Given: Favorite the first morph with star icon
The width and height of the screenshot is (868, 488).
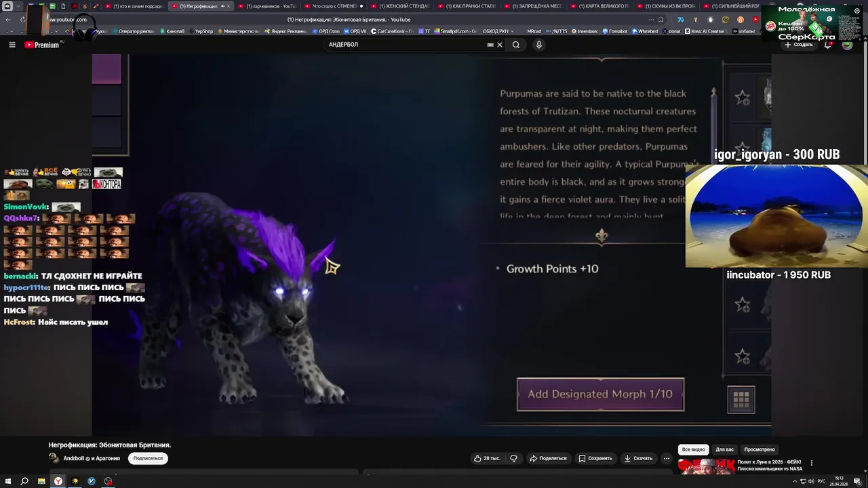Looking at the screenshot, I should pyautogui.click(x=743, y=98).
